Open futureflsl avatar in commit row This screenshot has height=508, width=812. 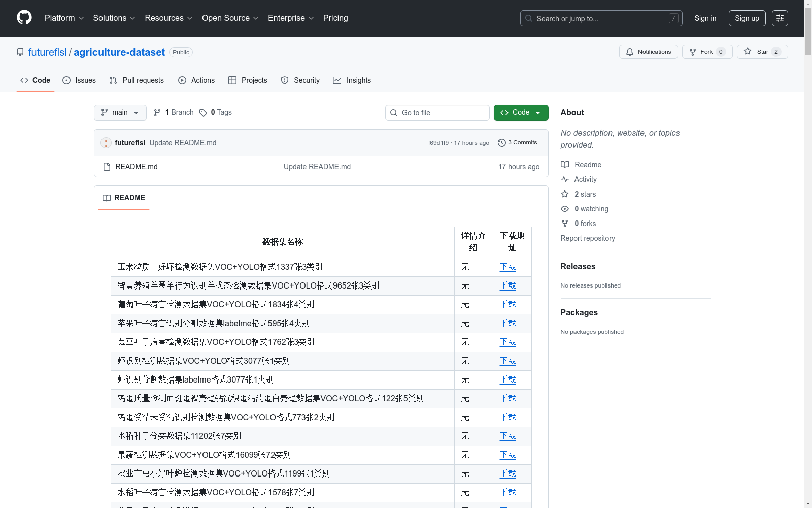pyautogui.click(x=106, y=143)
